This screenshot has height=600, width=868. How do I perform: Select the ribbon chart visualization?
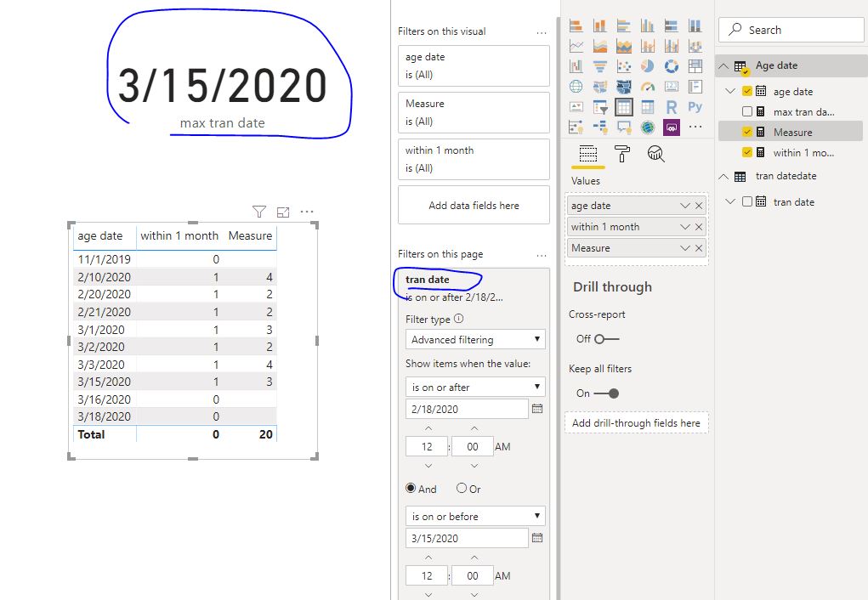coord(695,46)
